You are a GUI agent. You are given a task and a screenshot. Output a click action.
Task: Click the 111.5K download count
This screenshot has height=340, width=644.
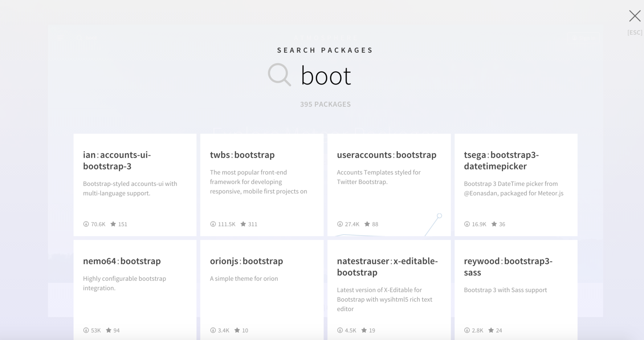[x=227, y=224]
